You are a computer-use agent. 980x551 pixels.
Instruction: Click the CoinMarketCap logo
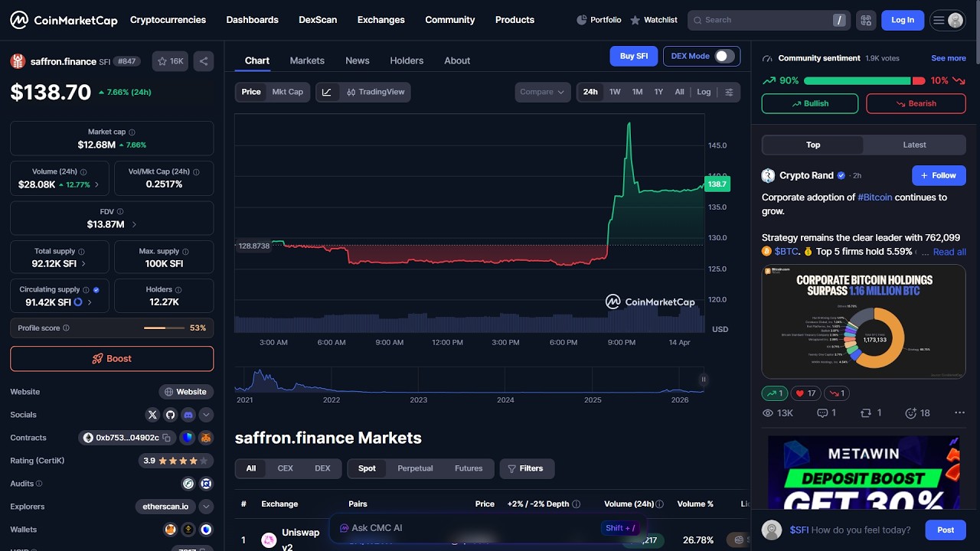[64, 20]
